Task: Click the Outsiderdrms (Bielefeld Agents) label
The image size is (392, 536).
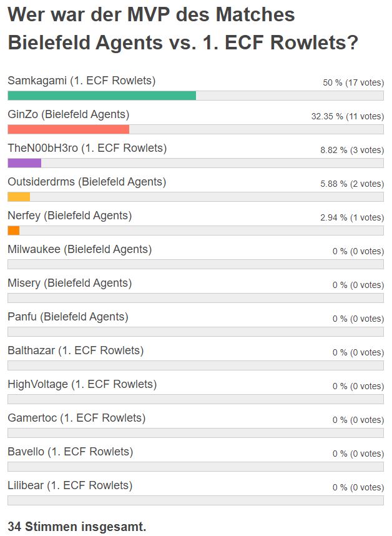Action: pos(87,182)
